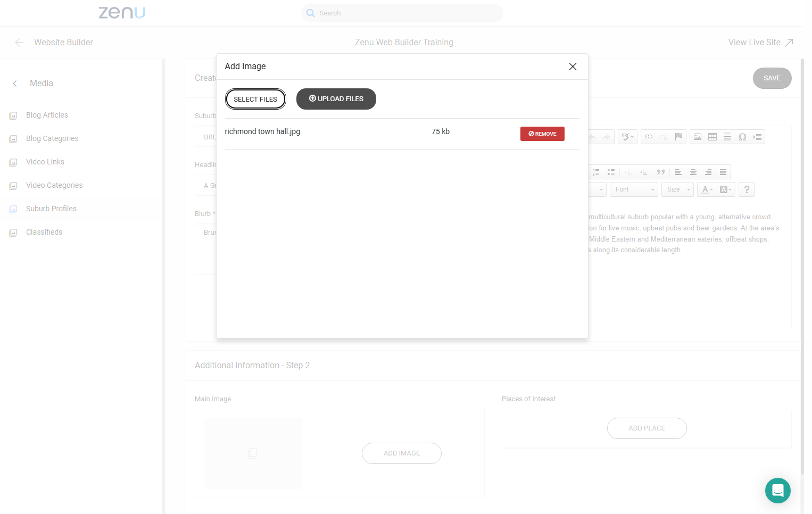812x514 pixels.
Task: Click the redo arrow in editor toolbar
Action: pyautogui.click(x=606, y=137)
